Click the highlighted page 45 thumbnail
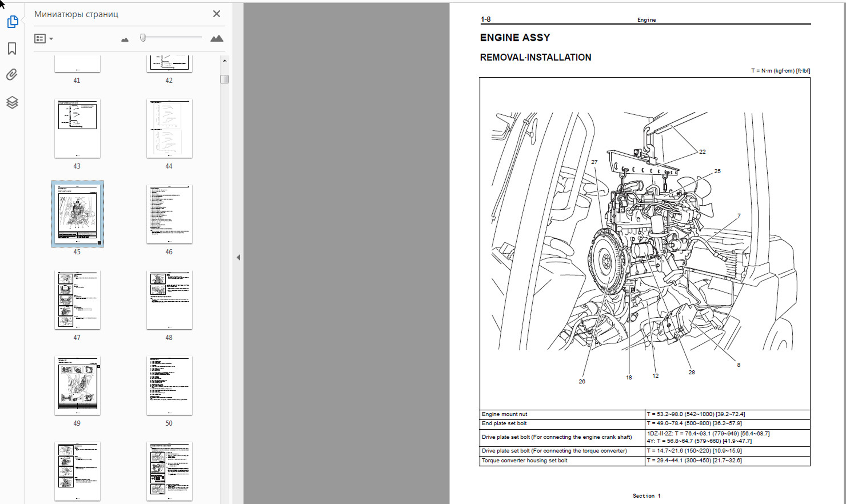Viewport: 846px width, 504px height. 77,214
